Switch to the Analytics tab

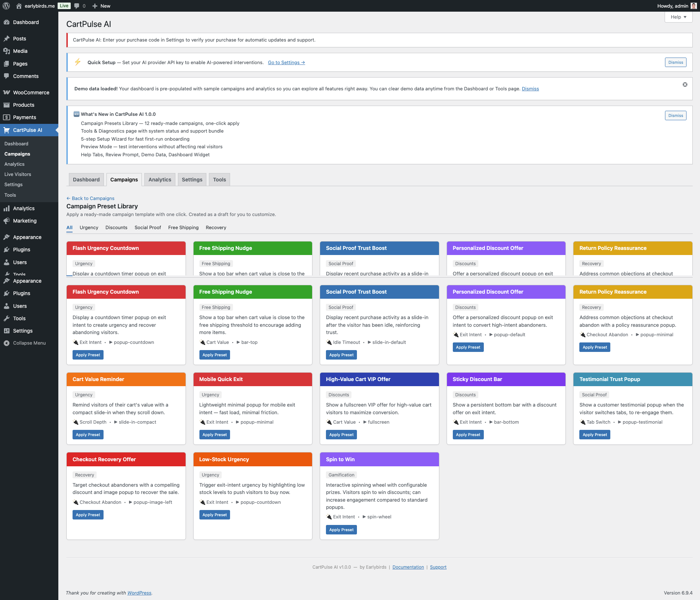tap(160, 180)
